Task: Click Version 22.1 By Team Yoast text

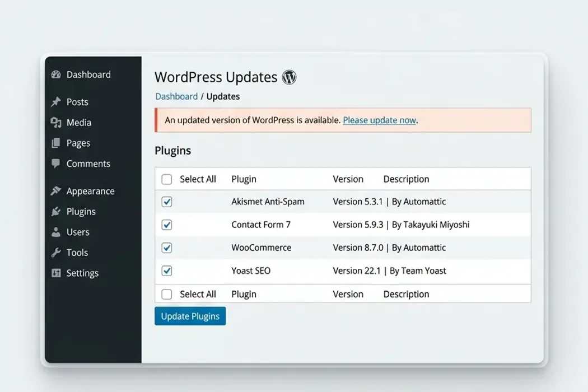Action: pyautogui.click(x=390, y=270)
